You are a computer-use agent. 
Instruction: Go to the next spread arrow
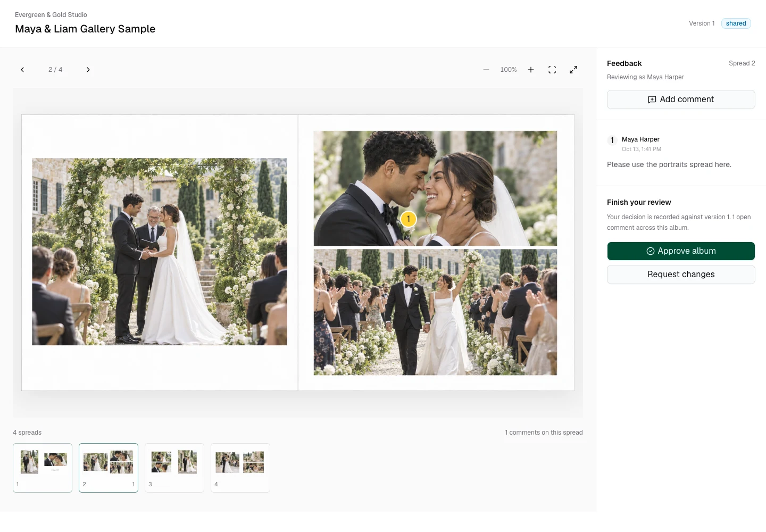point(88,70)
